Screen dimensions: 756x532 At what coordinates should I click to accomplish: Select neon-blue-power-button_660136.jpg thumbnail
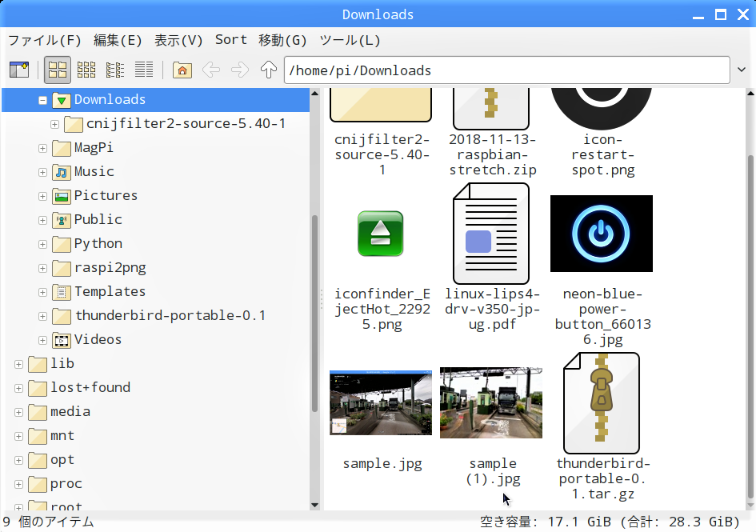coord(602,234)
